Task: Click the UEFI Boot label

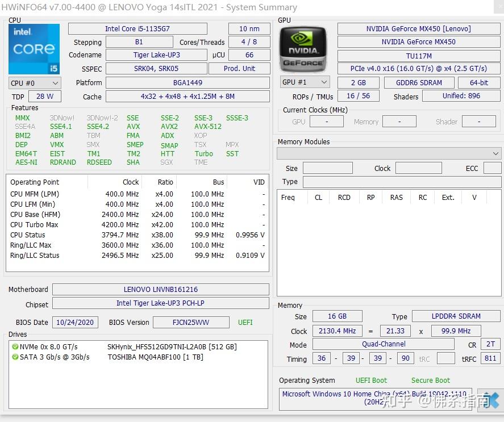Action: coord(371,380)
